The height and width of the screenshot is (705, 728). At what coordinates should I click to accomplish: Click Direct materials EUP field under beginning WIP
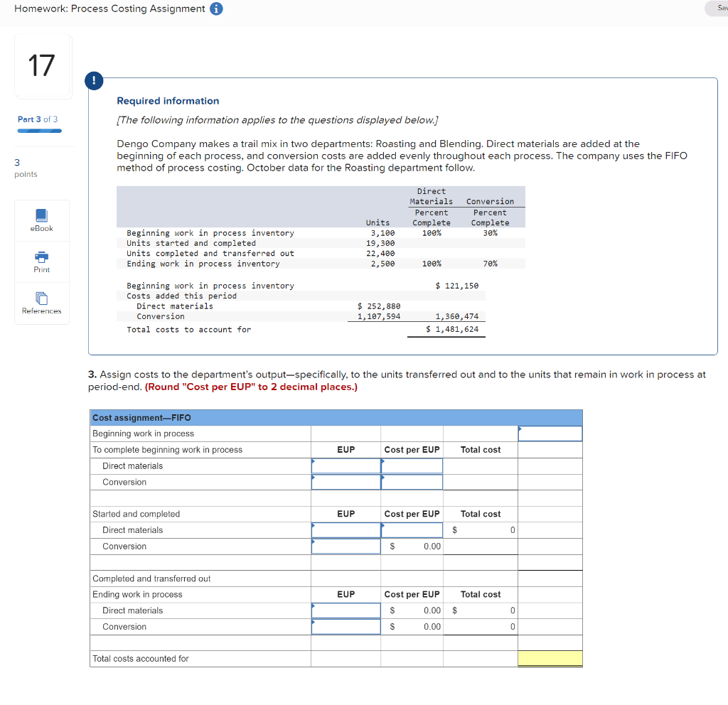346,465
